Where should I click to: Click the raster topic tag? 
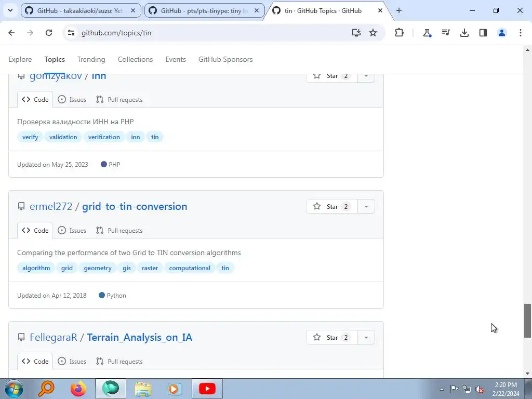tap(150, 268)
